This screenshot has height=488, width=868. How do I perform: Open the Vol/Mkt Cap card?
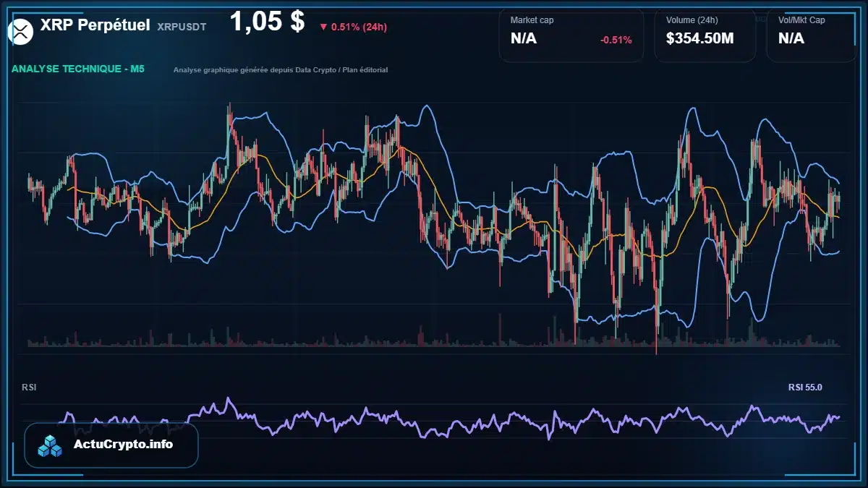(812, 35)
